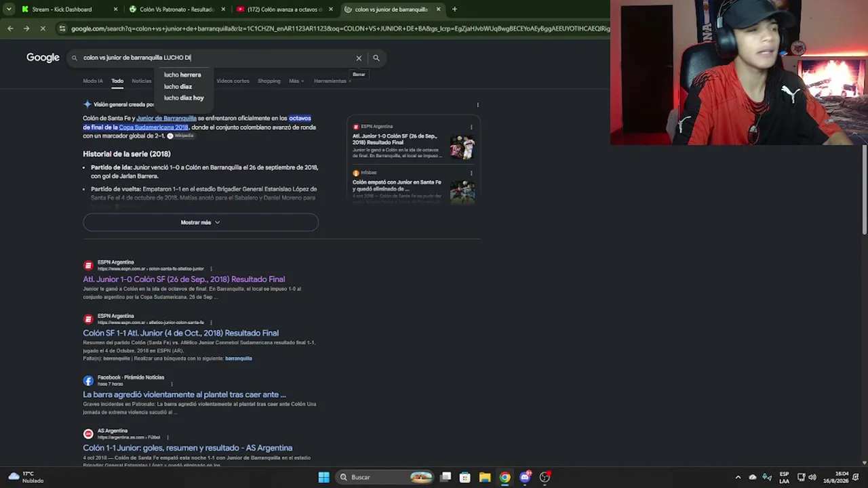Close the colon vs junior de barranquilla tab
Image resolution: width=868 pixels, height=488 pixels.
(x=438, y=9)
